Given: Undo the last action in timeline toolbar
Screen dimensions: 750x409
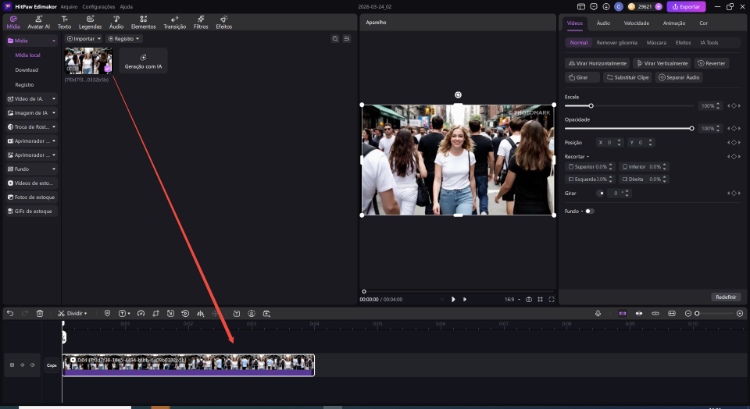Looking at the screenshot, I should 10,313.
